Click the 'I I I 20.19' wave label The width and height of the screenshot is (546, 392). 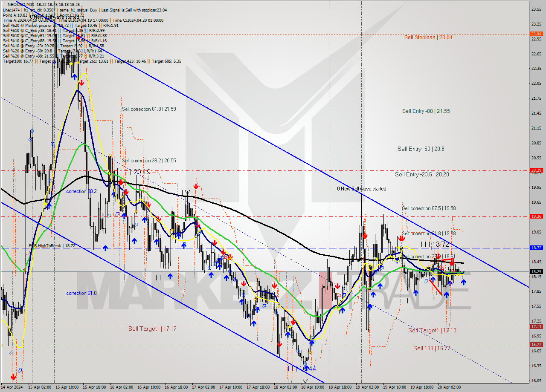(x=137, y=172)
